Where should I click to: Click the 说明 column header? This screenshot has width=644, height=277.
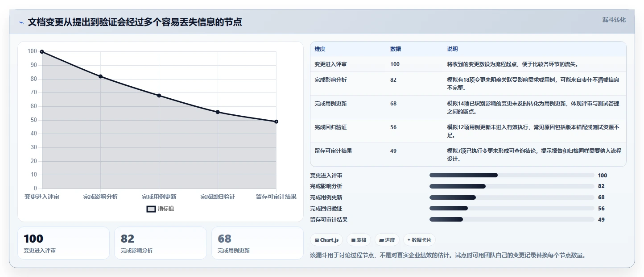[453, 49]
